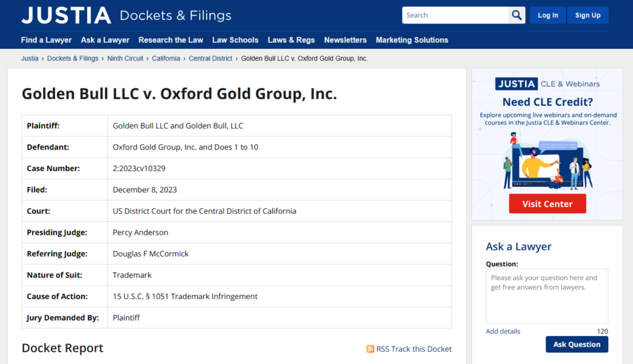The image size is (633, 364).
Task: Select Jury Demanded By value Plaintiff
Action: (x=126, y=318)
